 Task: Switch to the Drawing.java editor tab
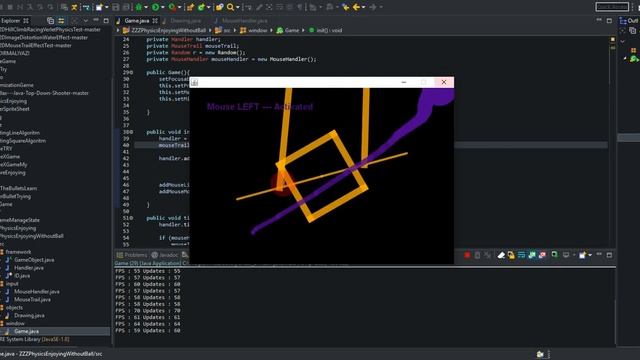[x=186, y=20]
